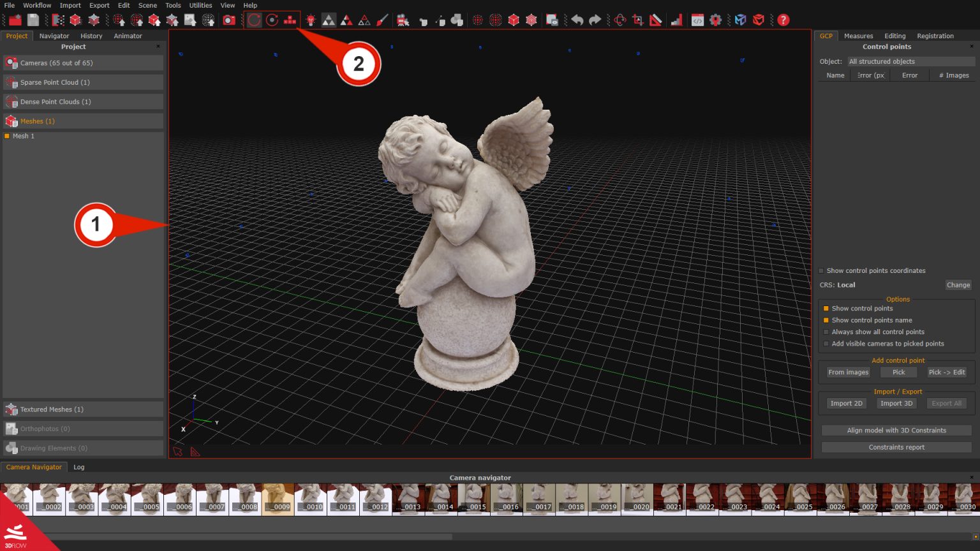980x551 pixels.
Task: Select thumbnail _0015 in Camera Navigator
Action: click(473, 498)
